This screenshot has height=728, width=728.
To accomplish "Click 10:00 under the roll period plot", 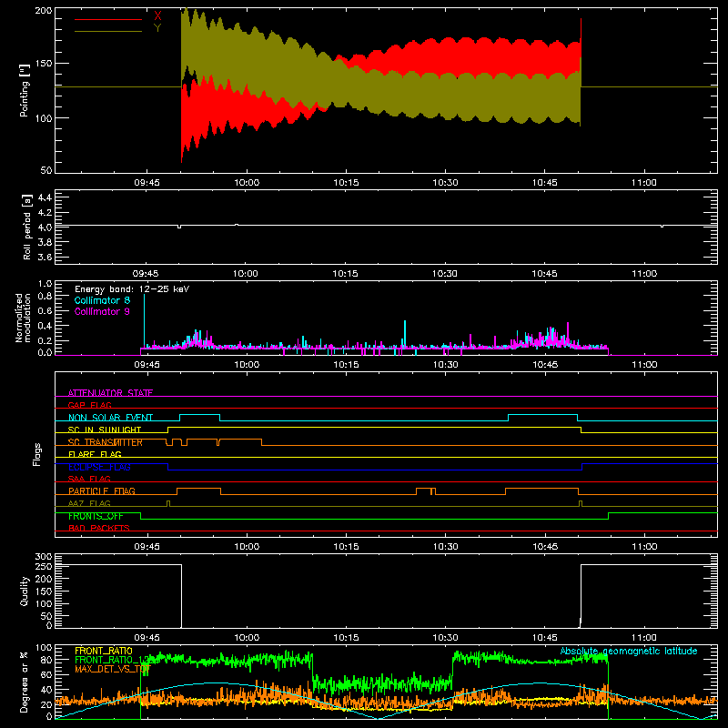I will point(246,274).
